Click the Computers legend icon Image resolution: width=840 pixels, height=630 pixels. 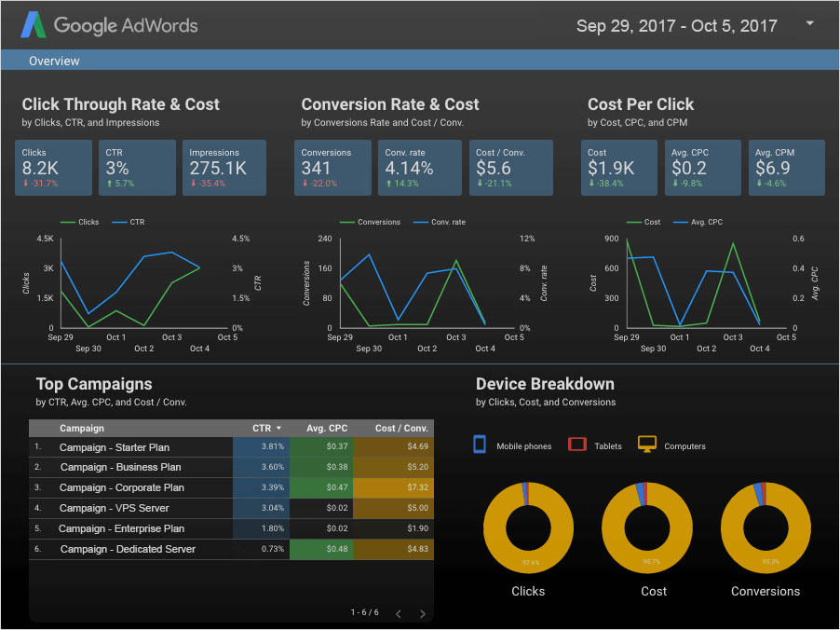tap(646, 444)
